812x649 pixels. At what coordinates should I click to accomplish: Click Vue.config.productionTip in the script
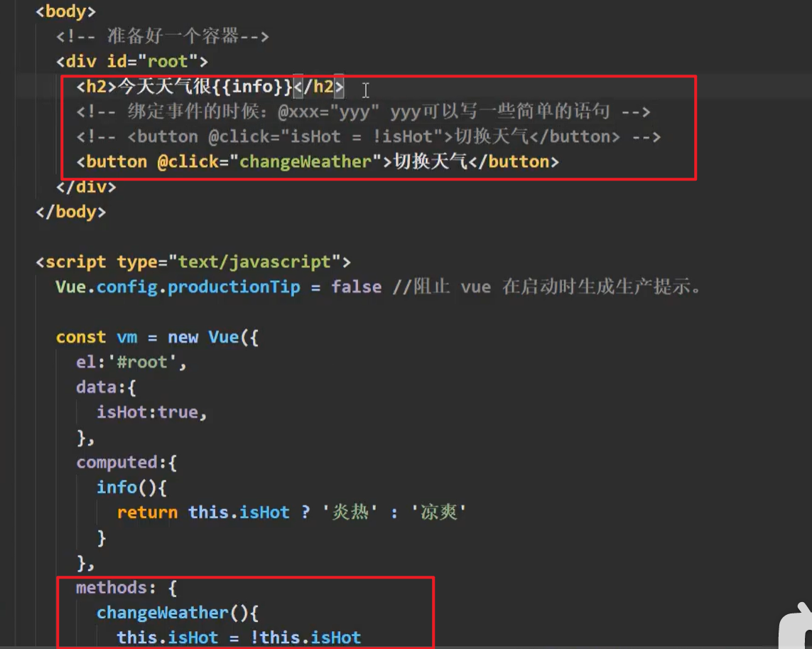pyautogui.click(x=178, y=286)
